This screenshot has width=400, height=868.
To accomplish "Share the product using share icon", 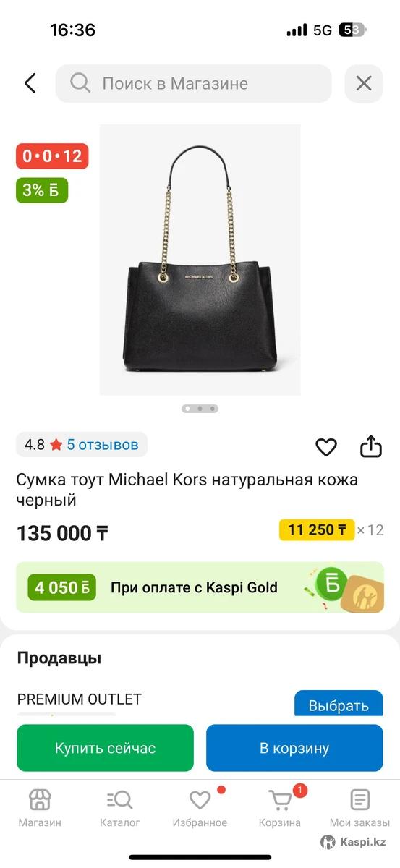I will (370, 446).
